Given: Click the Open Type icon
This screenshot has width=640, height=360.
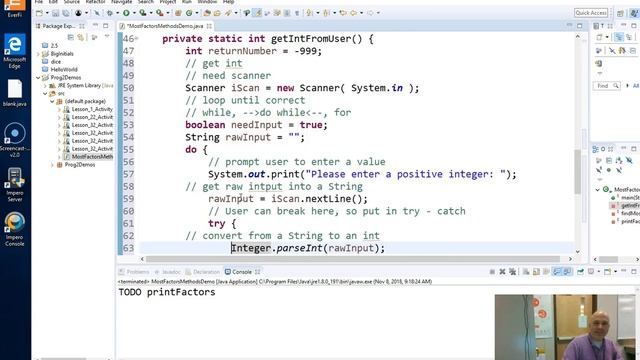Looking at the screenshot, I should click(207, 13).
